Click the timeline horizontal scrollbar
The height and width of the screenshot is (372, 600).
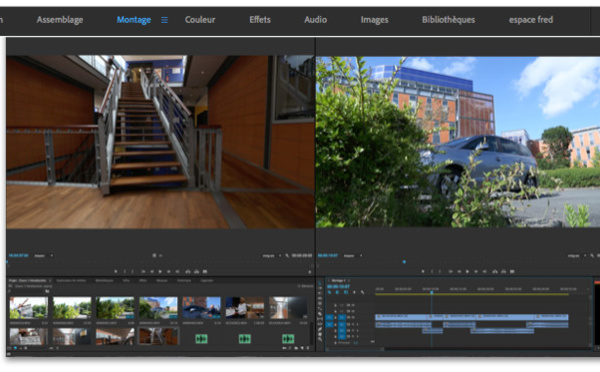point(355,349)
